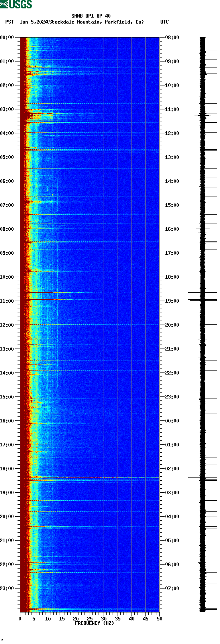Click the 12:00 label on PST axis
Image resolution: width=220 pixels, height=644 pixels.
7,325
